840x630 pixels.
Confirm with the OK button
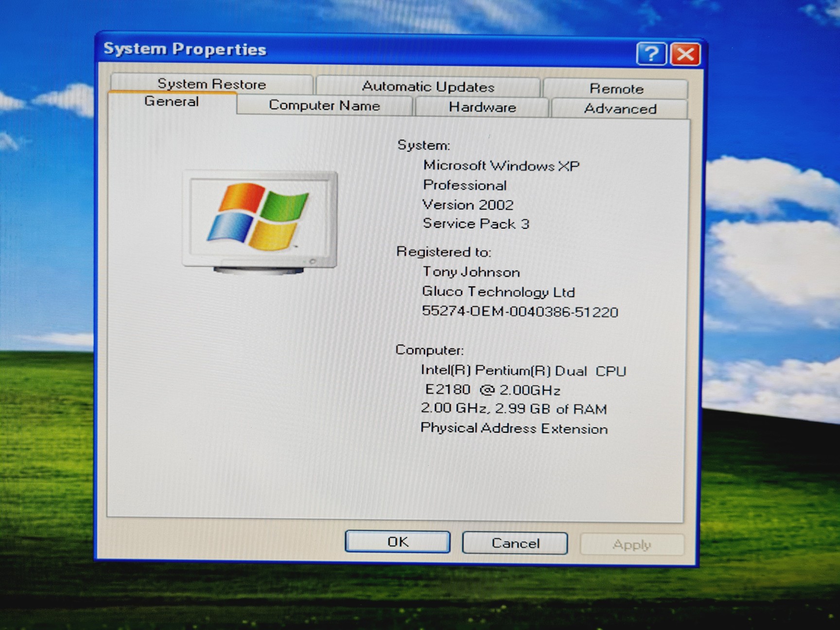tap(398, 542)
